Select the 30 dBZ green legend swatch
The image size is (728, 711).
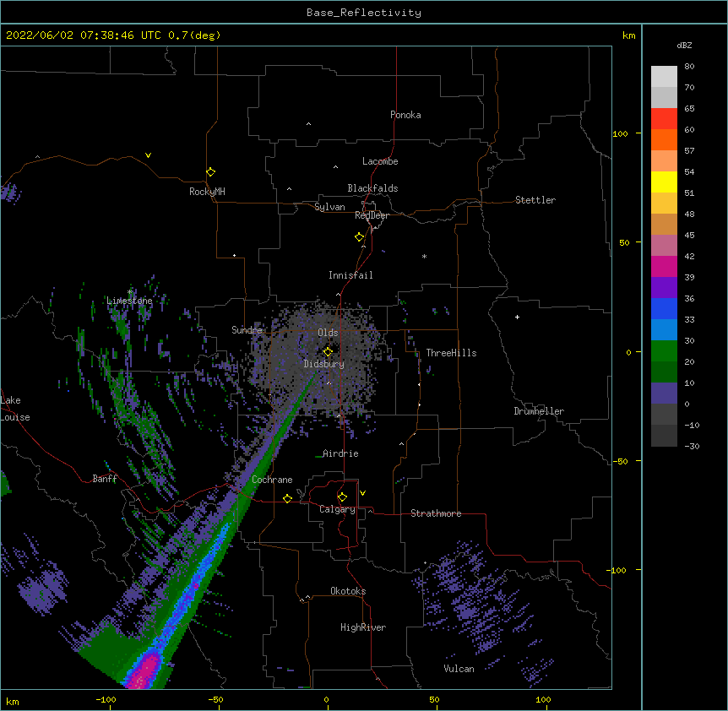point(664,351)
